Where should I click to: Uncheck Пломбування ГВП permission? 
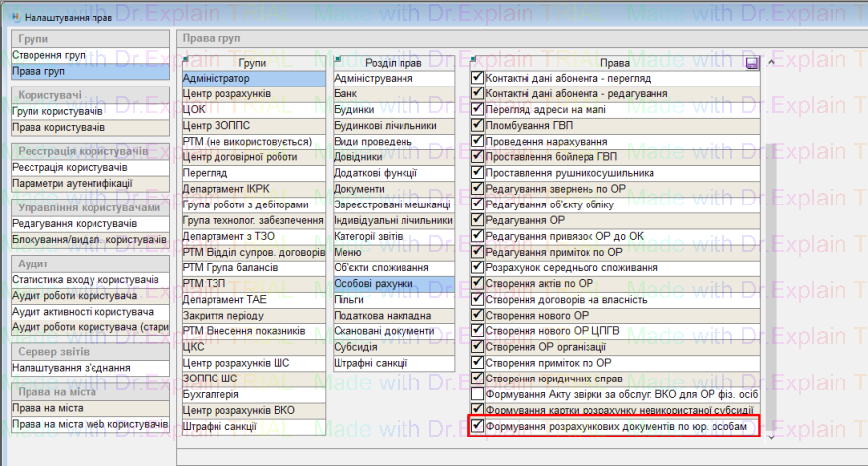(478, 125)
